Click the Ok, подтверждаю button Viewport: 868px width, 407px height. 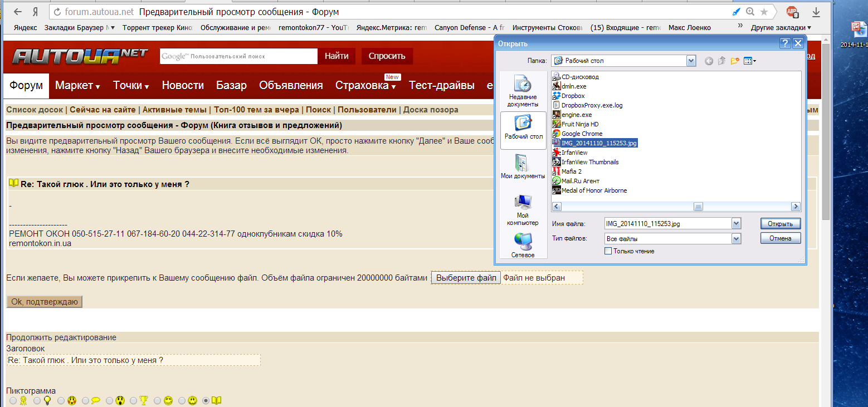[x=45, y=302]
